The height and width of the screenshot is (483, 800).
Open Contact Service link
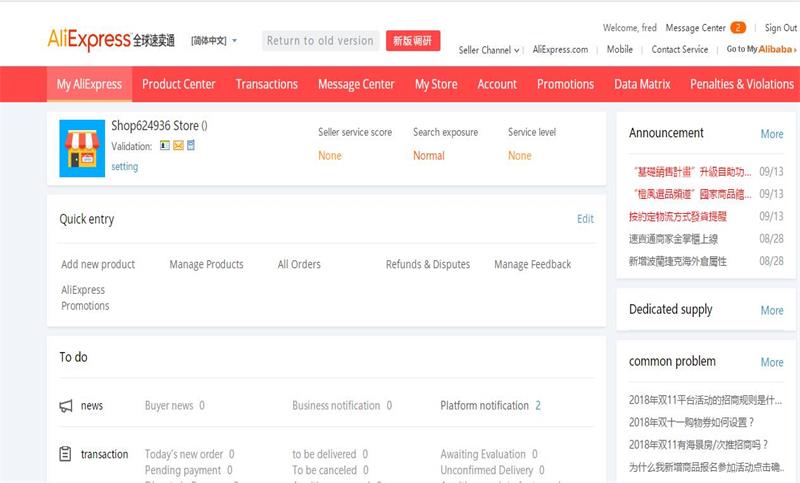click(x=680, y=49)
